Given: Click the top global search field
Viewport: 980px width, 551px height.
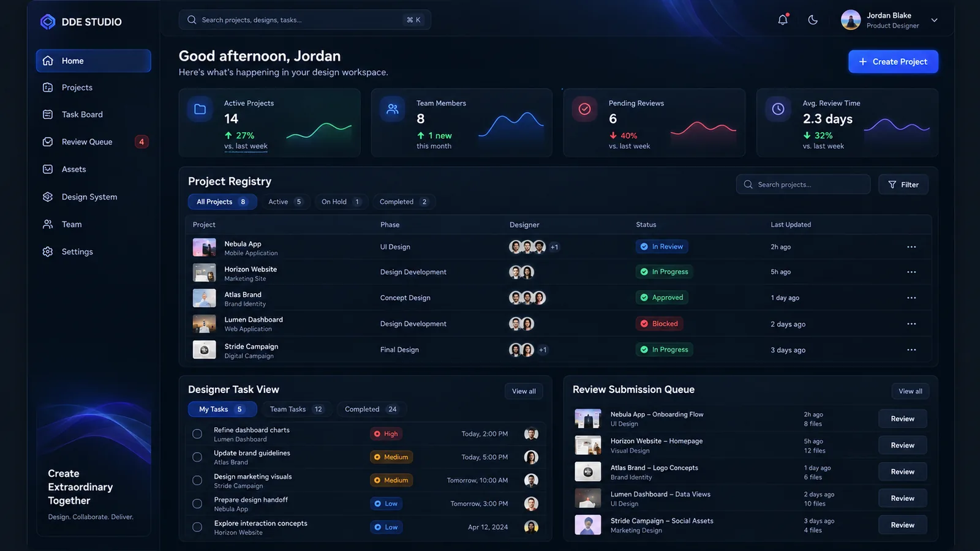Looking at the screenshot, I should point(304,20).
